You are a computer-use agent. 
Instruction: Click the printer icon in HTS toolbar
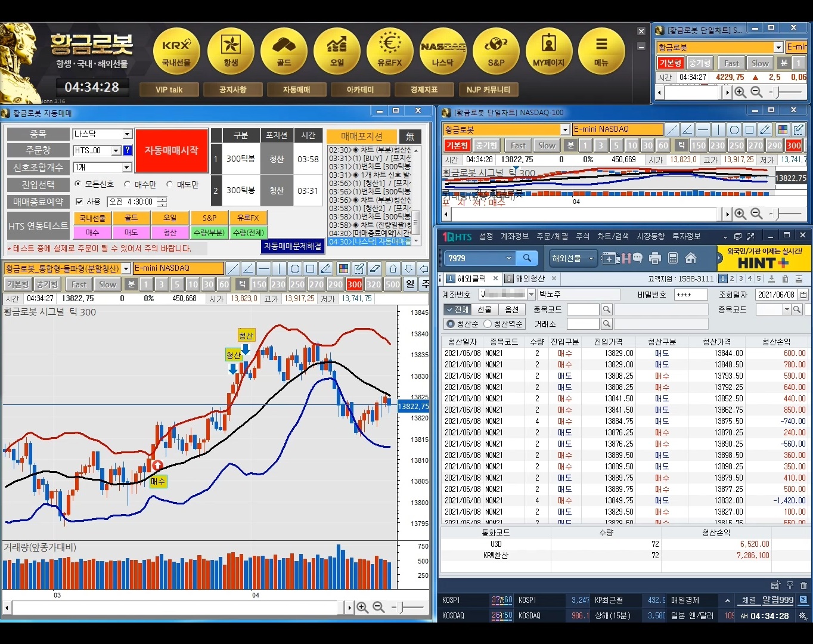[655, 258]
